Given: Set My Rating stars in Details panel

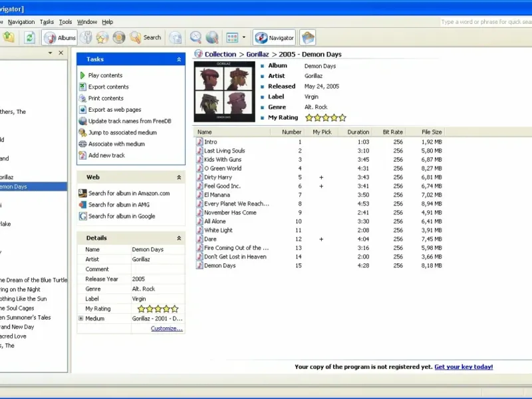Looking at the screenshot, I should click(158, 309).
